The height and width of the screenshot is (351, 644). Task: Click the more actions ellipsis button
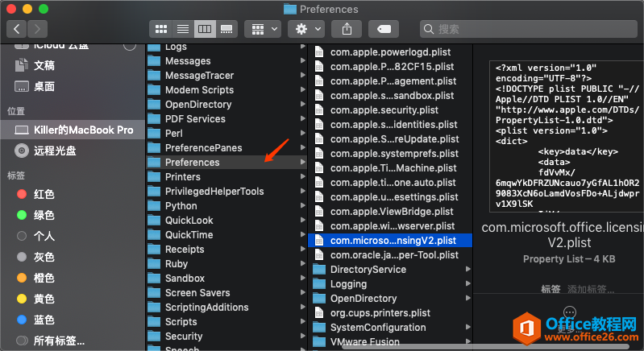570,312
